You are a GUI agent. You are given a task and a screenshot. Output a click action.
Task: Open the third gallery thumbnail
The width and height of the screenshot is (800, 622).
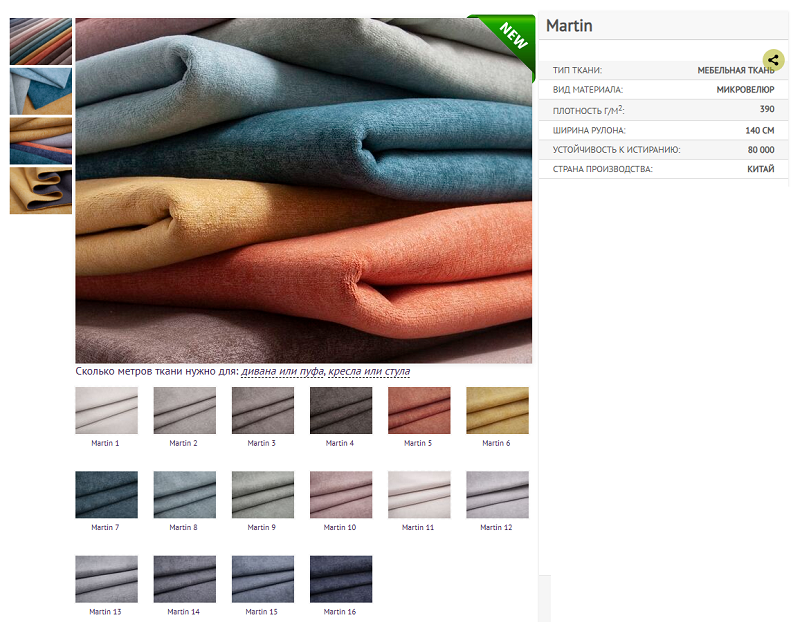[41, 141]
